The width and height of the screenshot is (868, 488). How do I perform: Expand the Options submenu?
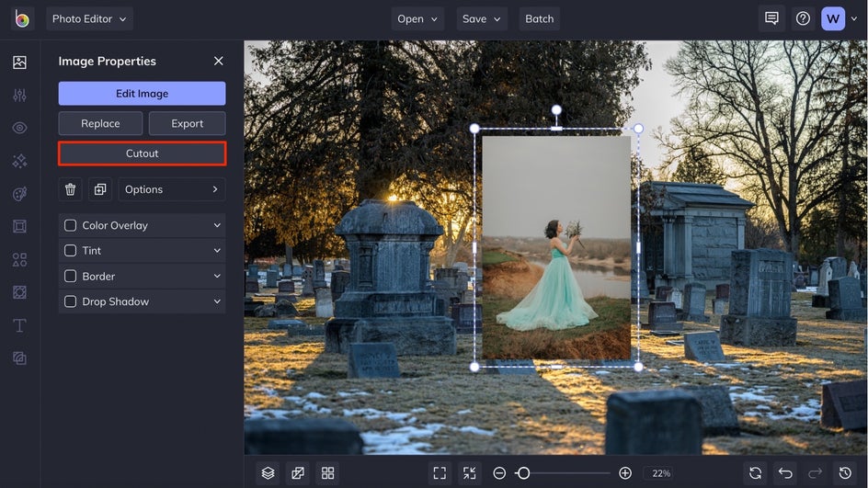171,189
